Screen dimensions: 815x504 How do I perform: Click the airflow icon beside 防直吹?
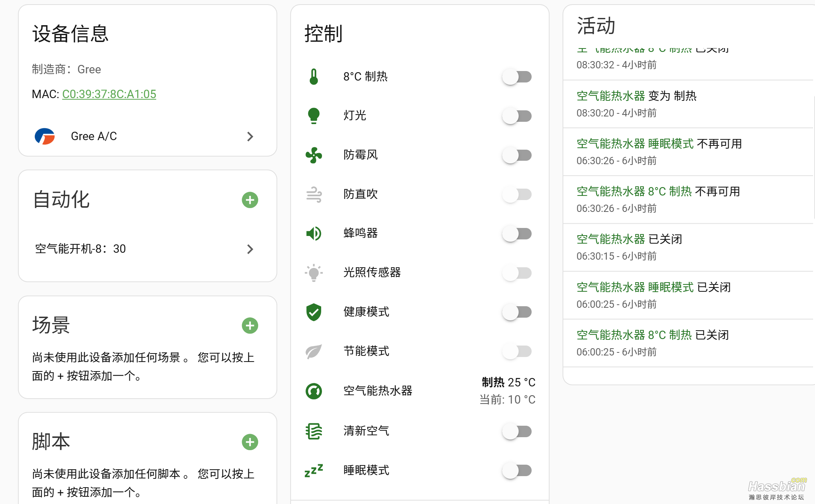click(313, 194)
